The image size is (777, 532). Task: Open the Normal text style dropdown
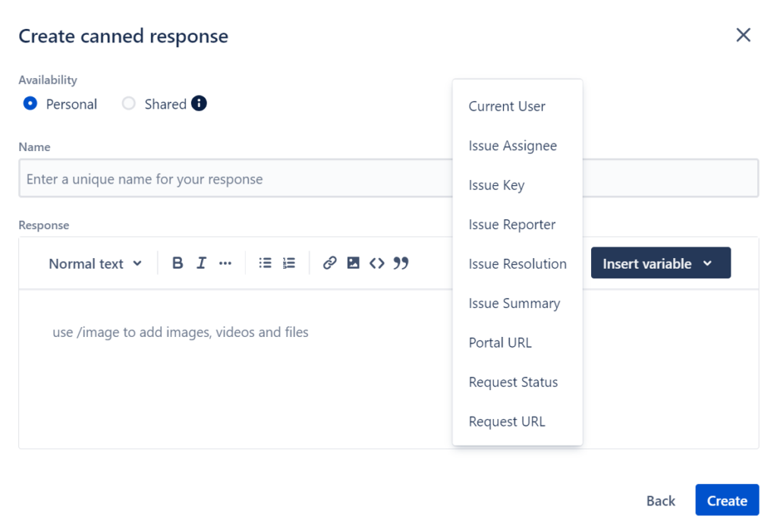(95, 263)
